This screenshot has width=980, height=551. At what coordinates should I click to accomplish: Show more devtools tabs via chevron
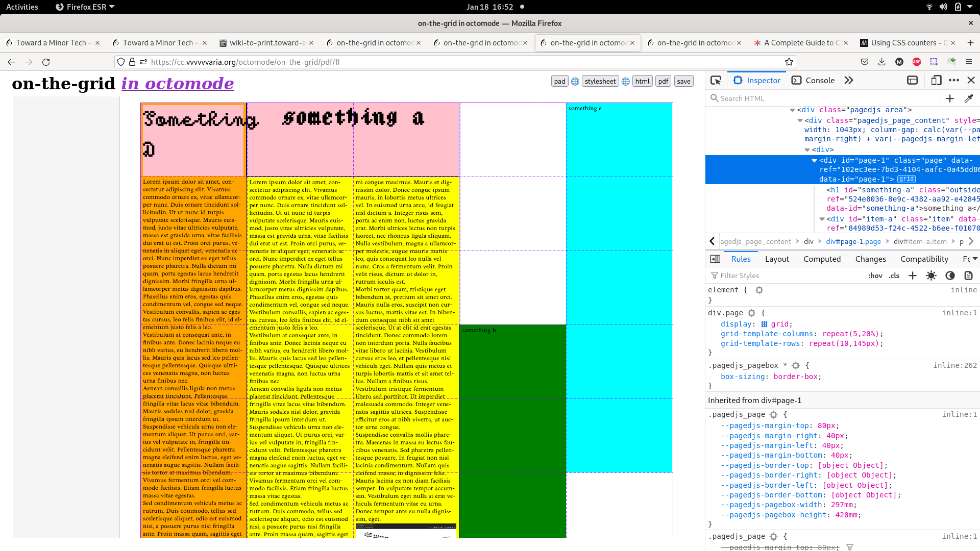[x=849, y=81]
